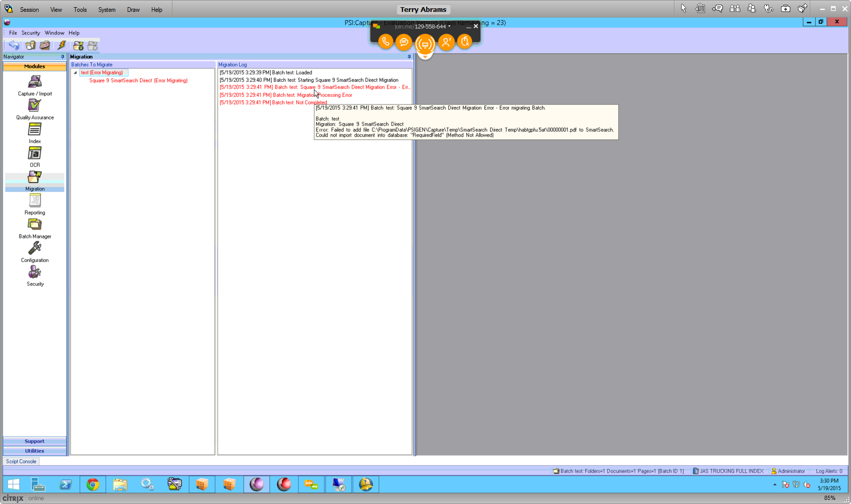
Task: Open the Tools menu in session bar
Action: pos(80,10)
